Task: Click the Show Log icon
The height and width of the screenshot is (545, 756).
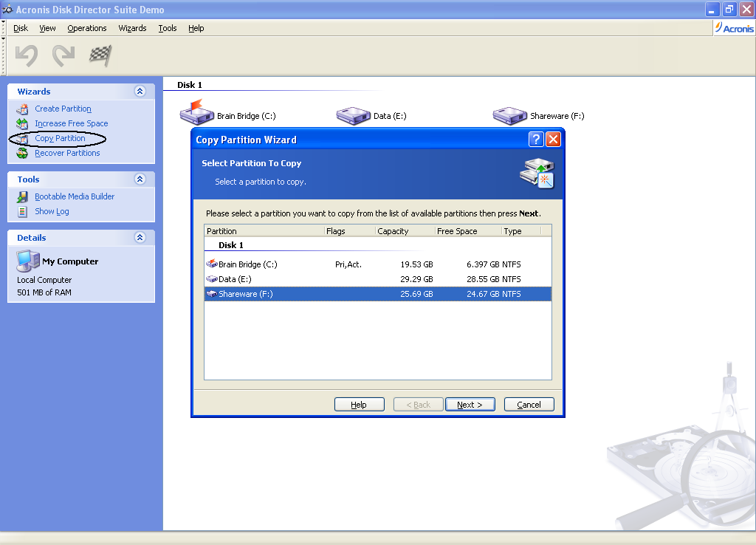Action: [x=22, y=211]
